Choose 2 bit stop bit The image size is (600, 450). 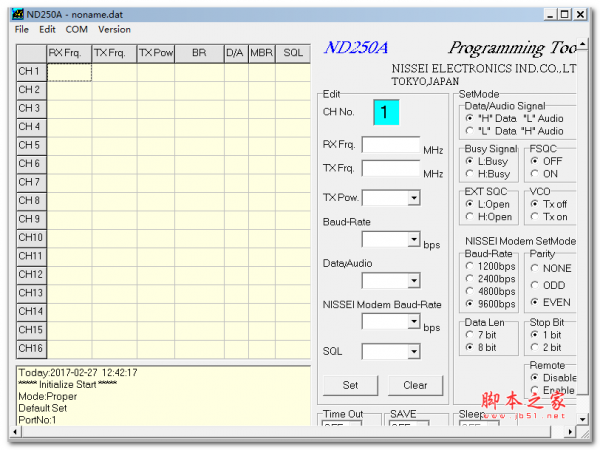click(546, 347)
